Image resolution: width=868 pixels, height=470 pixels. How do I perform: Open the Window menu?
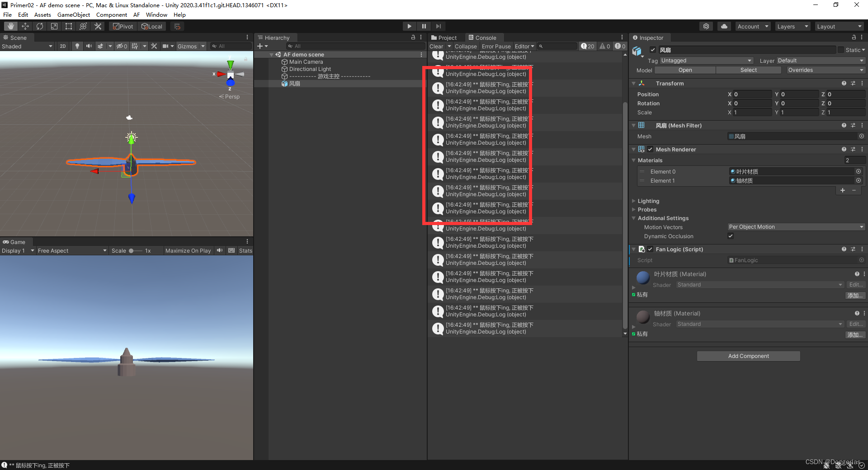(156, 14)
